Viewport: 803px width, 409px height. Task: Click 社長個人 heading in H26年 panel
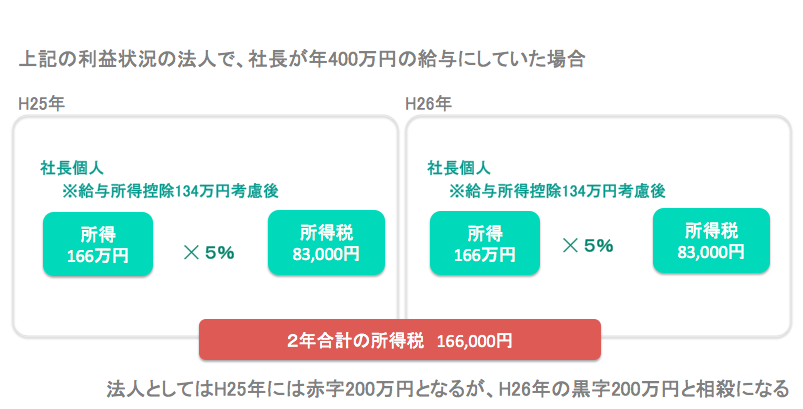pyautogui.click(x=459, y=168)
